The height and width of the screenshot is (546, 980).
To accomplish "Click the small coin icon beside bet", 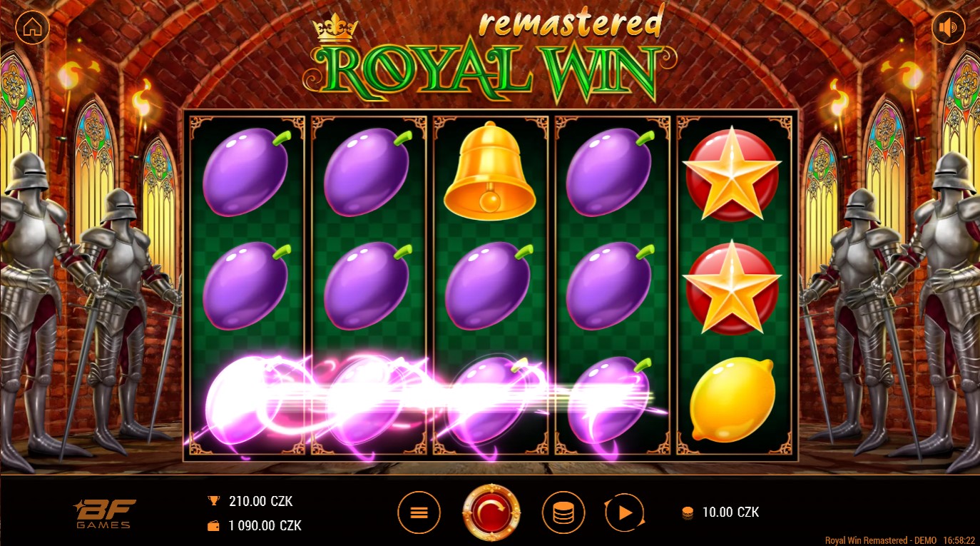I will [688, 512].
